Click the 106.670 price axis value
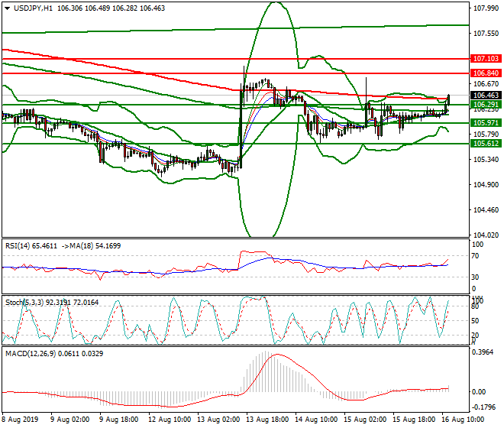The width and height of the screenshot is (504, 428). pyautogui.click(x=486, y=84)
